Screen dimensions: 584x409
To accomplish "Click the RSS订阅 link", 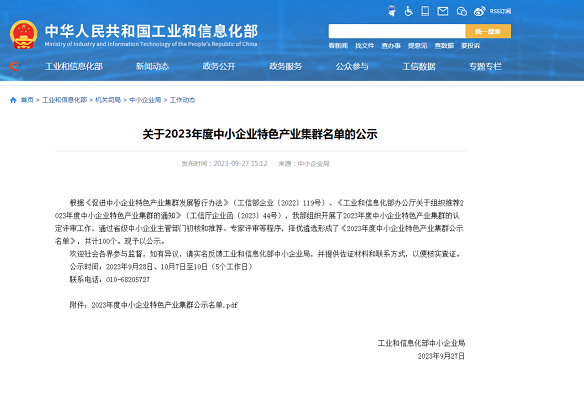I will tap(500, 12).
